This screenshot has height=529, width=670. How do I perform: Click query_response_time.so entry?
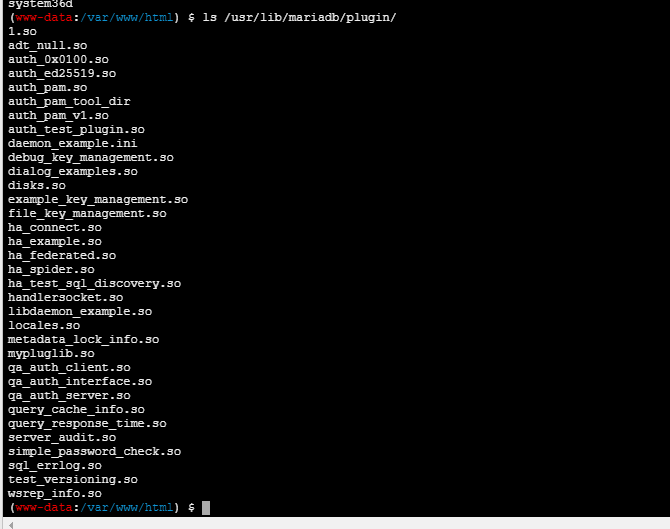pyautogui.click(x=87, y=423)
